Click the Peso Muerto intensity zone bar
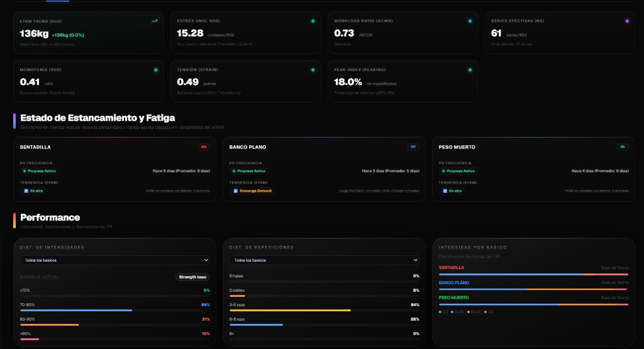Viewport: 644px width, 349px height. pos(533,304)
